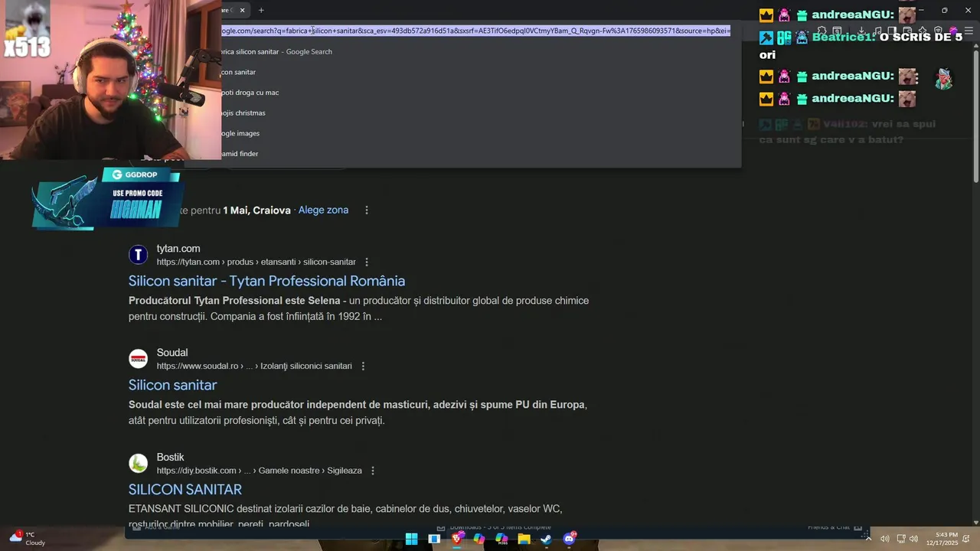
Task: Click the soudal.ro breadcrumb URL
Action: (254, 366)
